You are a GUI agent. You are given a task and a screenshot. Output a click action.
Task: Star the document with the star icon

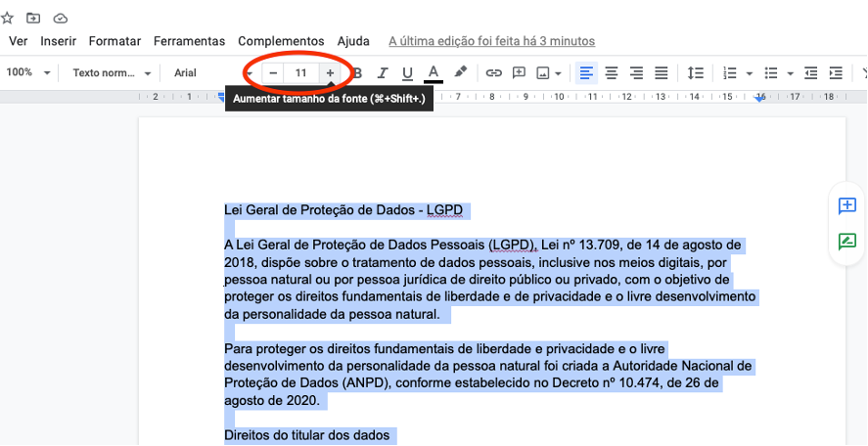7,19
